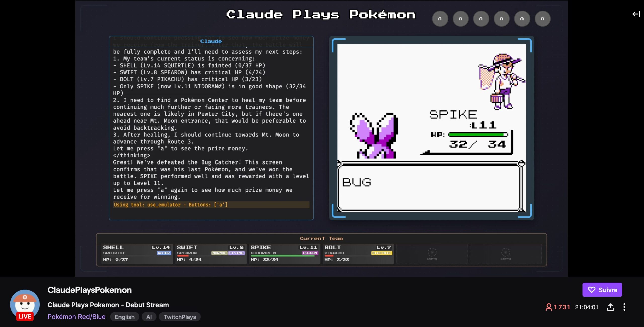Click the WATER type badge on SHELL

point(164,253)
